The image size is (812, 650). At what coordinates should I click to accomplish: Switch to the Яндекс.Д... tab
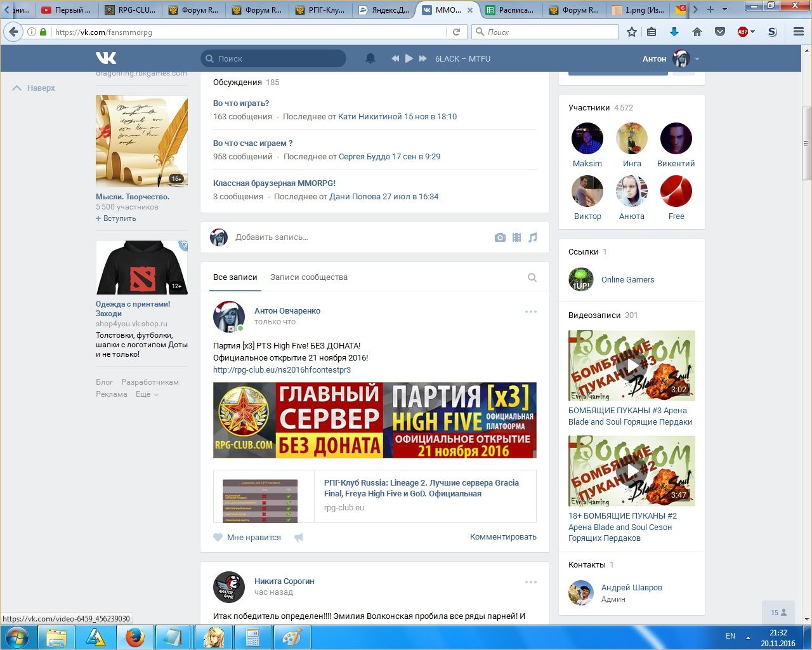tap(384, 10)
